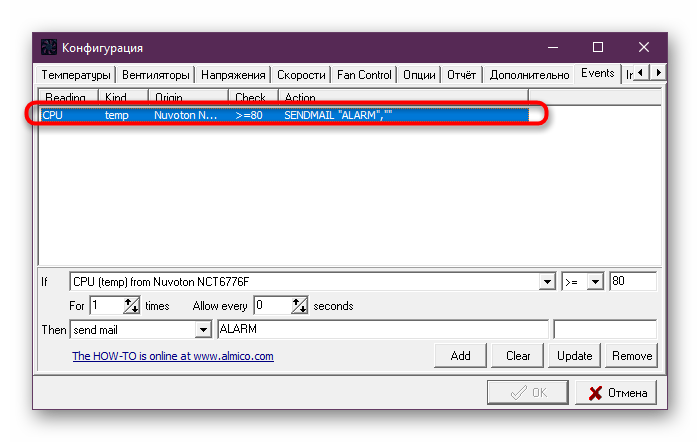Click the Add event button
Viewport: 700px width, 442px height.
point(460,355)
